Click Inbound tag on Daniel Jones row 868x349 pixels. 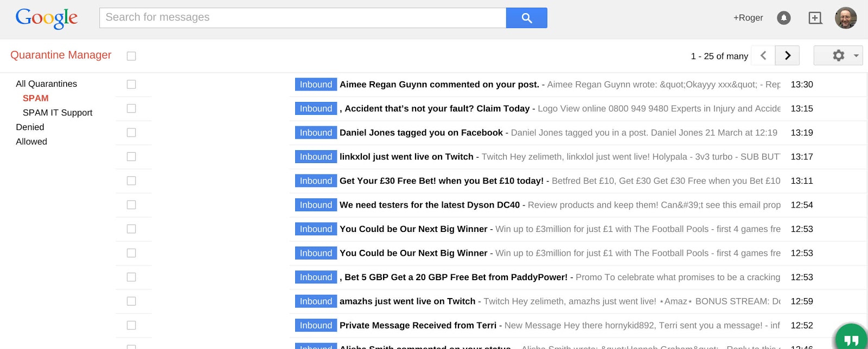[316, 133]
